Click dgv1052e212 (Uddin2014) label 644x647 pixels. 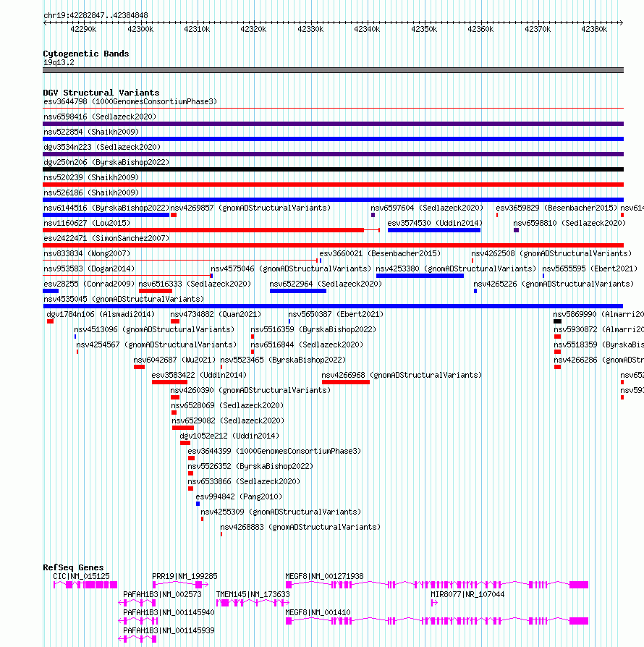pos(229,436)
